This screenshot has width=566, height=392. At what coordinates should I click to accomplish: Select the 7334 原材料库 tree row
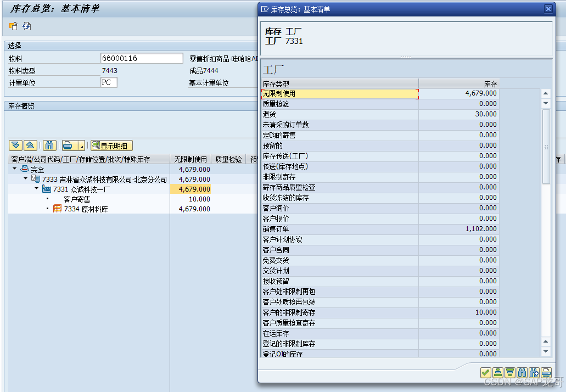click(86, 209)
